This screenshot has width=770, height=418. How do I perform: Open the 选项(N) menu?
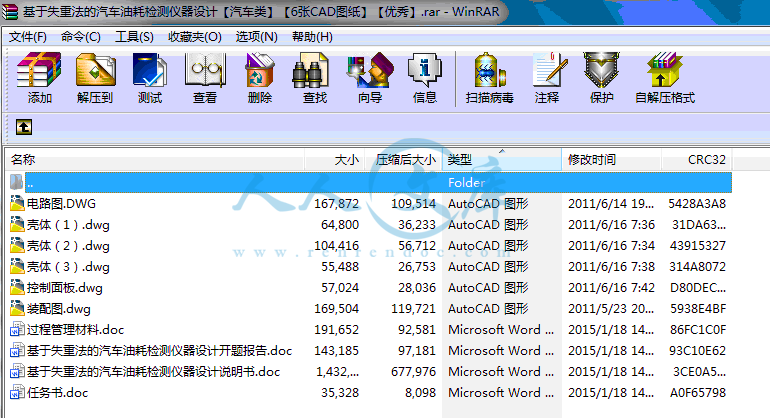coord(256,37)
